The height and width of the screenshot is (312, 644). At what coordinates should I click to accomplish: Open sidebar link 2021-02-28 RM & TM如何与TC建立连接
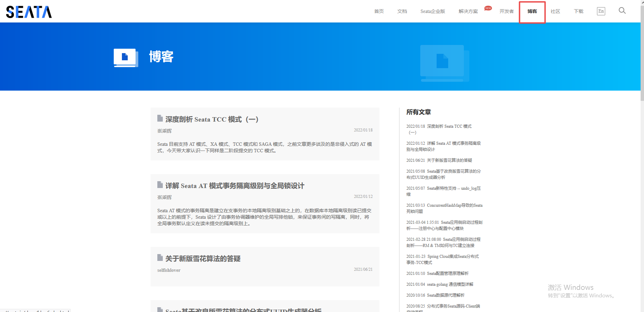click(443, 243)
